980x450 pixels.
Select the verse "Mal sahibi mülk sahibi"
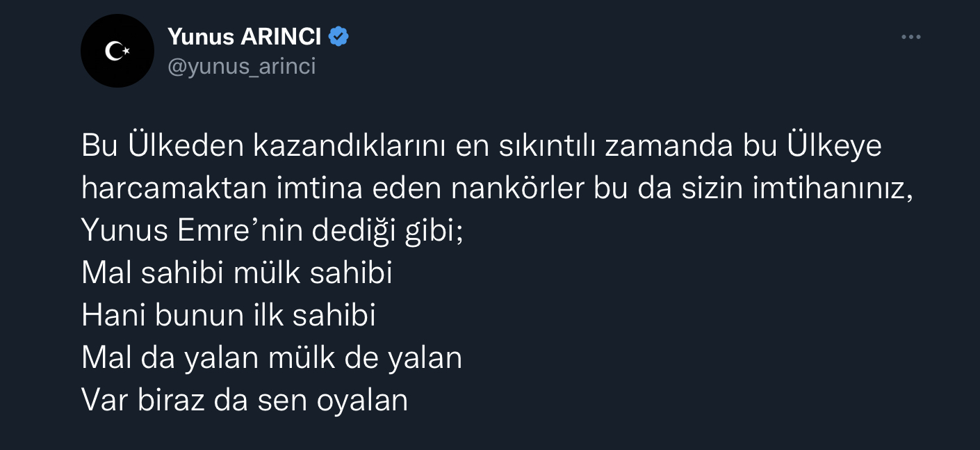pyautogui.click(x=237, y=273)
